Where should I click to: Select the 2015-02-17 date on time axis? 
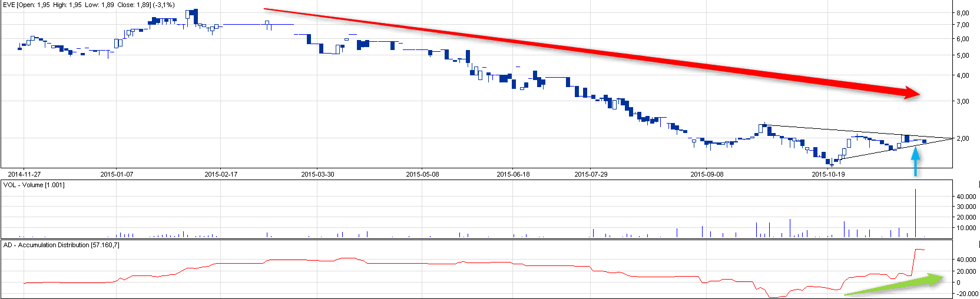(221, 174)
